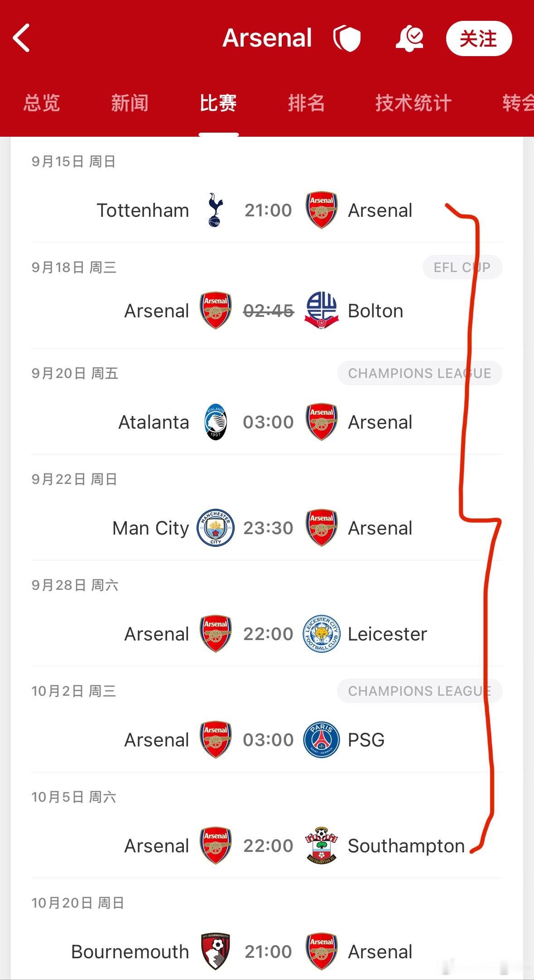Tap the 关注 follow button
The height and width of the screenshot is (980, 534).
pos(479,38)
